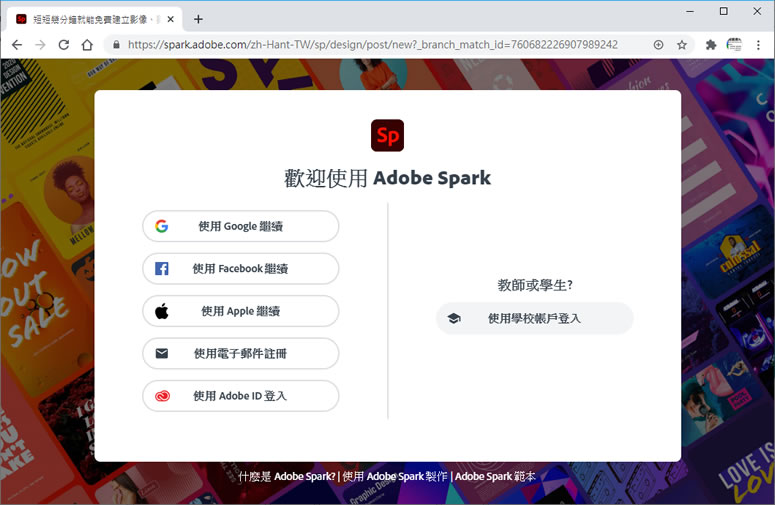Continue with Apple button

pyautogui.click(x=241, y=311)
